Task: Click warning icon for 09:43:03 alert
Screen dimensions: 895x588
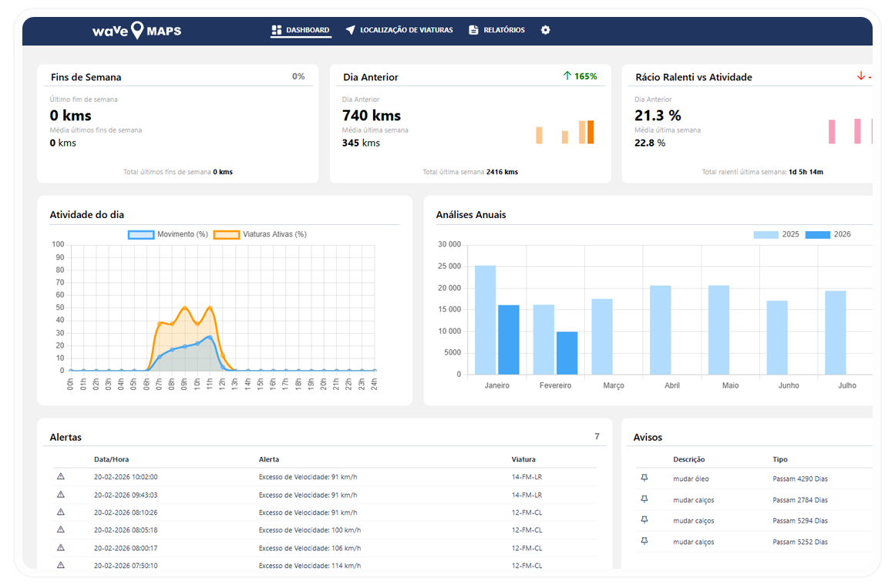Action: click(x=61, y=494)
